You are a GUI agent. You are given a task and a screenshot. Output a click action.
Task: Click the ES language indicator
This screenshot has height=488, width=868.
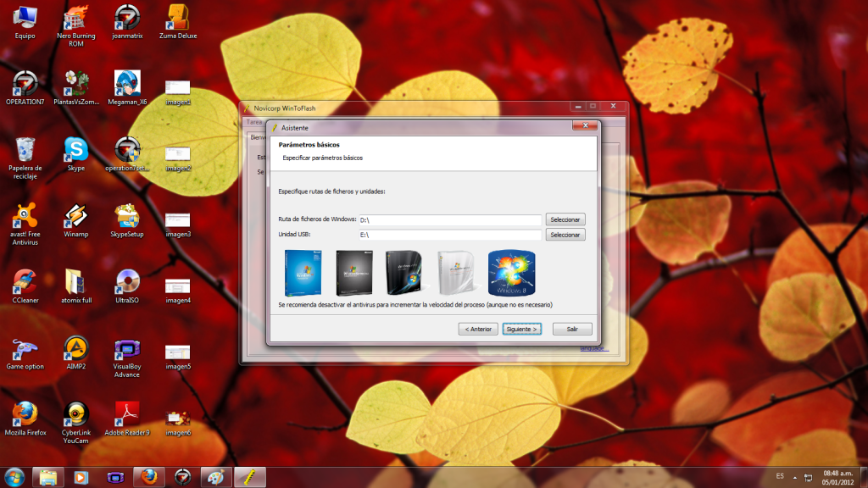click(x=780, y=476)
